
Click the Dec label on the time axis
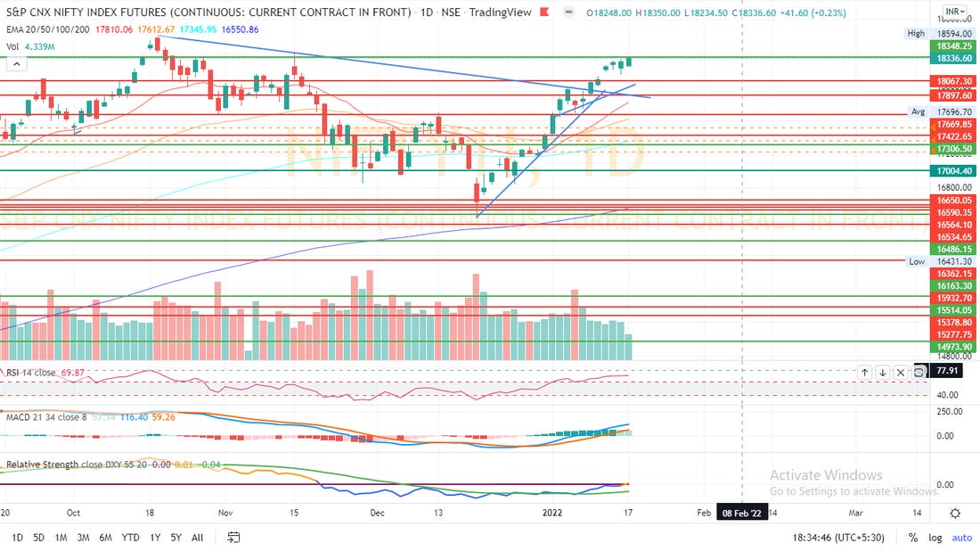377,513
